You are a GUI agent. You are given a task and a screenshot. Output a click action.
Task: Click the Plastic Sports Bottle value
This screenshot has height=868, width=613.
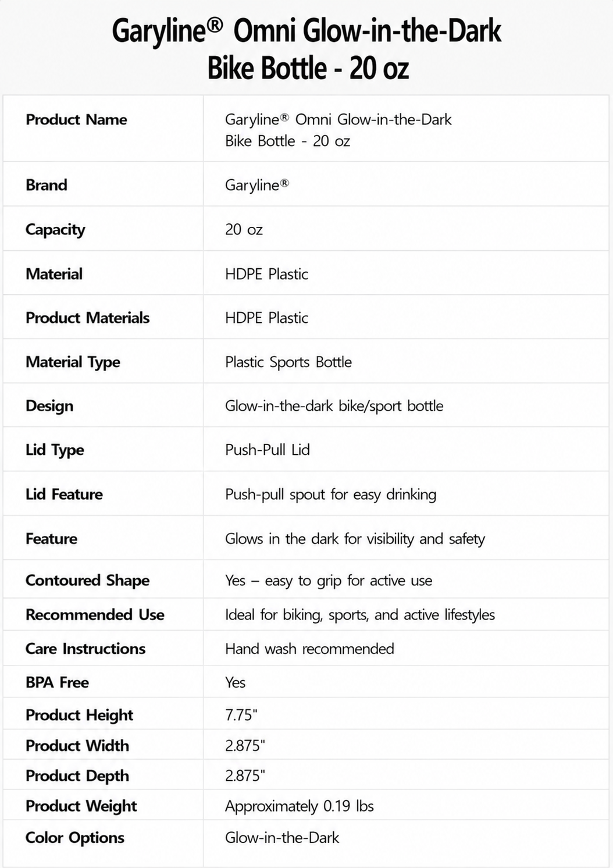point(288,362)
